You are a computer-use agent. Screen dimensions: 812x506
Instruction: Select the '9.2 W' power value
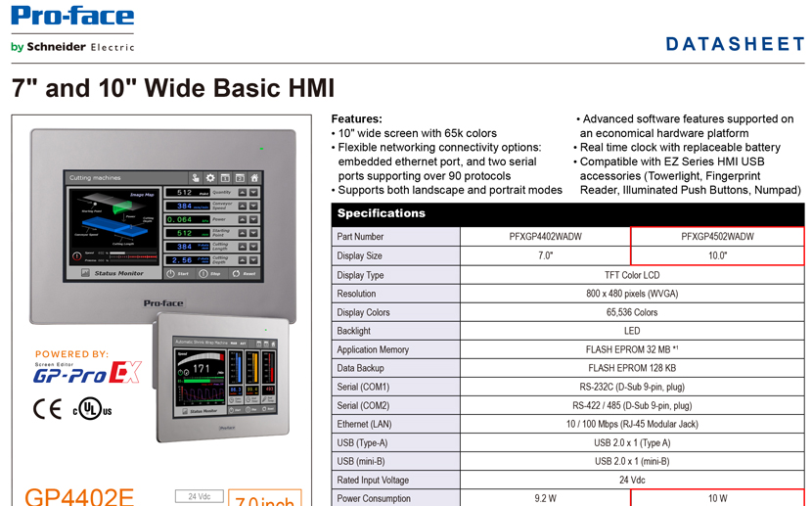(x=545, y=499)
